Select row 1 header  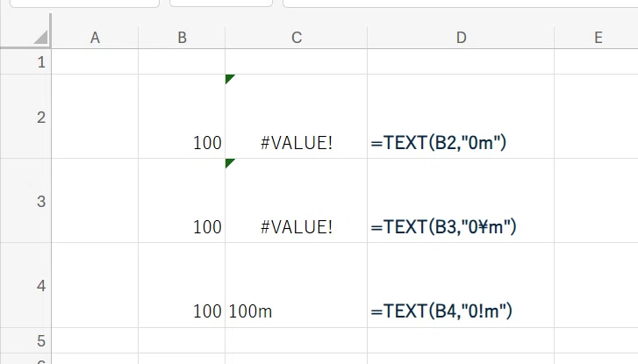point(25,61)
